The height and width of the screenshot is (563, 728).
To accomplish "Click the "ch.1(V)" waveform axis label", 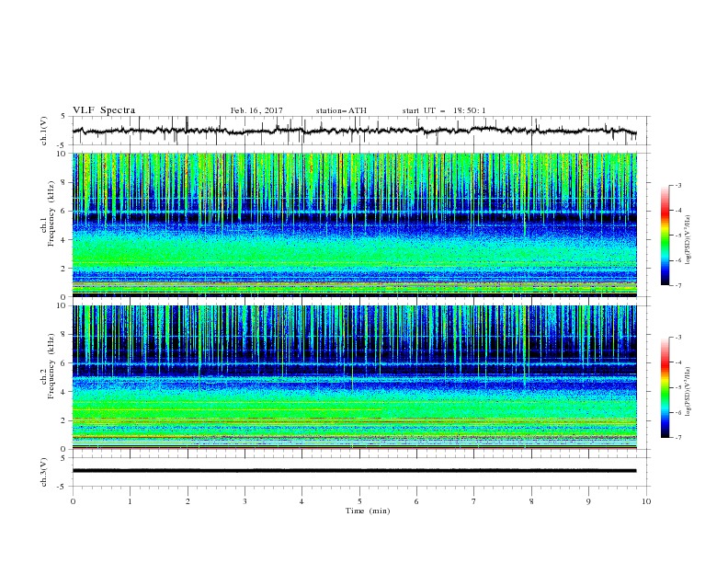I will coord(44,131).
